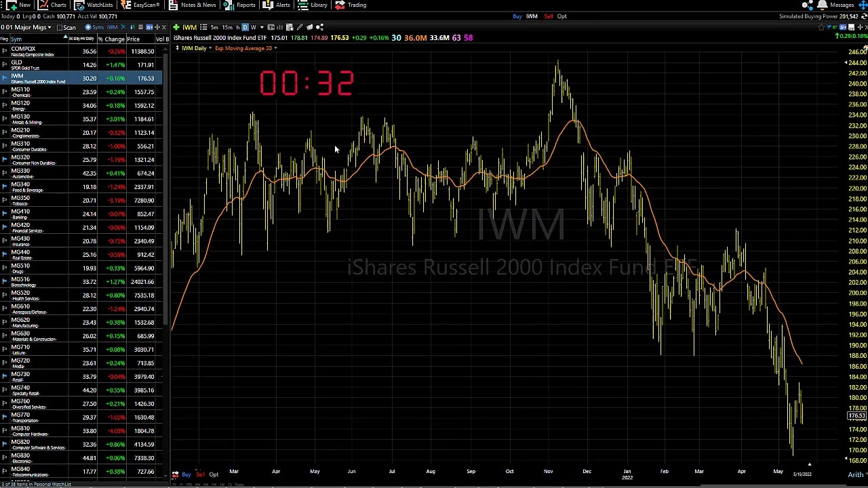Open the Charts menu
The image size is (868, 488).
pos(53,5)
